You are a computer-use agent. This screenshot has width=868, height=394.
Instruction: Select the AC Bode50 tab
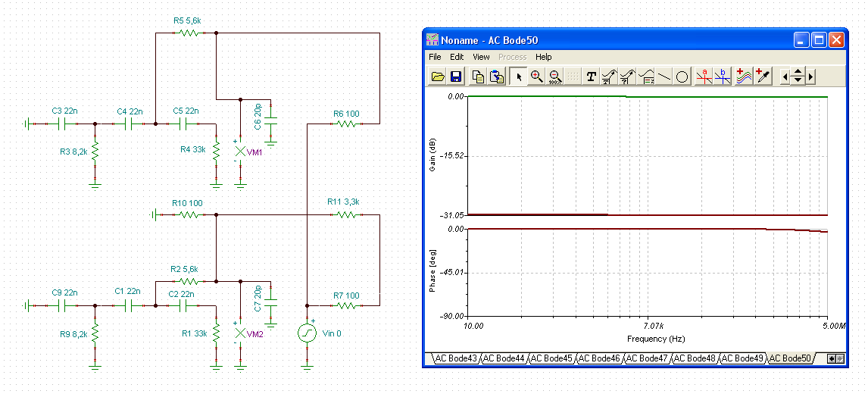(x=791, y=358)
